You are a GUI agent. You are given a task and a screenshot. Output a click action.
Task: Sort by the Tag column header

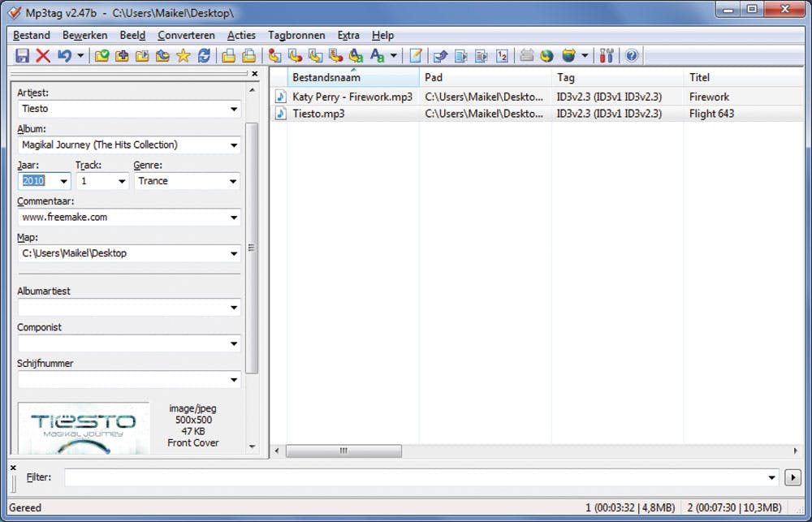point(617,78)
